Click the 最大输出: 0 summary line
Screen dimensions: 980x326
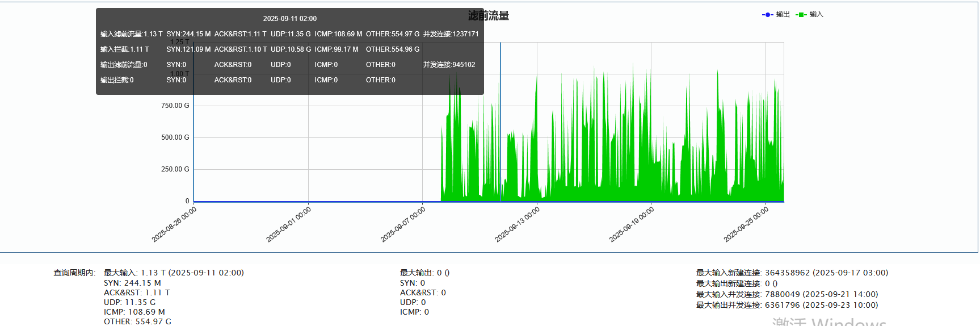pyautogui.click(x=424, y=273)
